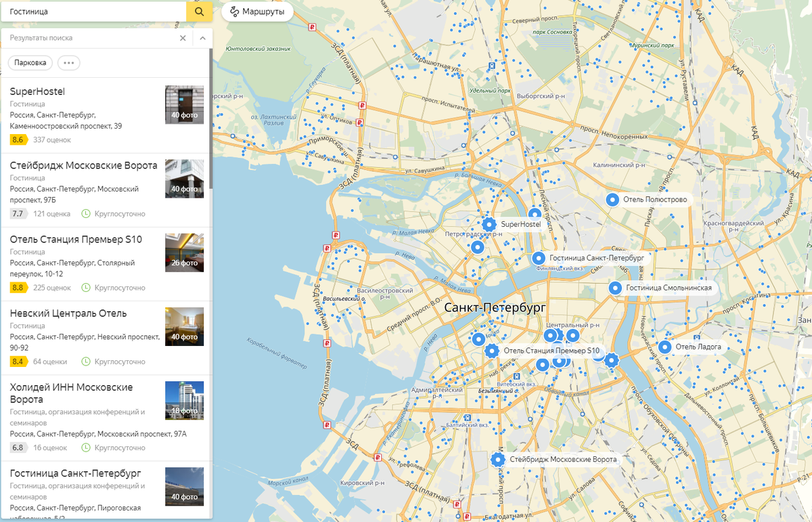Click Гостиница Смольнинская map label
Image resolution: width=812 pixels, height=522 pixels.
tap(669, 288)
